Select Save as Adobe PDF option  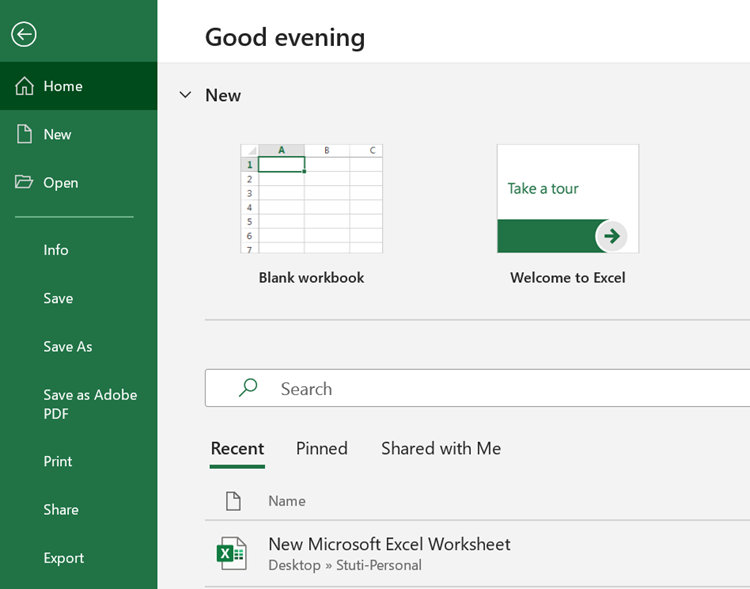pyautogui.click(x=90, y=404)
